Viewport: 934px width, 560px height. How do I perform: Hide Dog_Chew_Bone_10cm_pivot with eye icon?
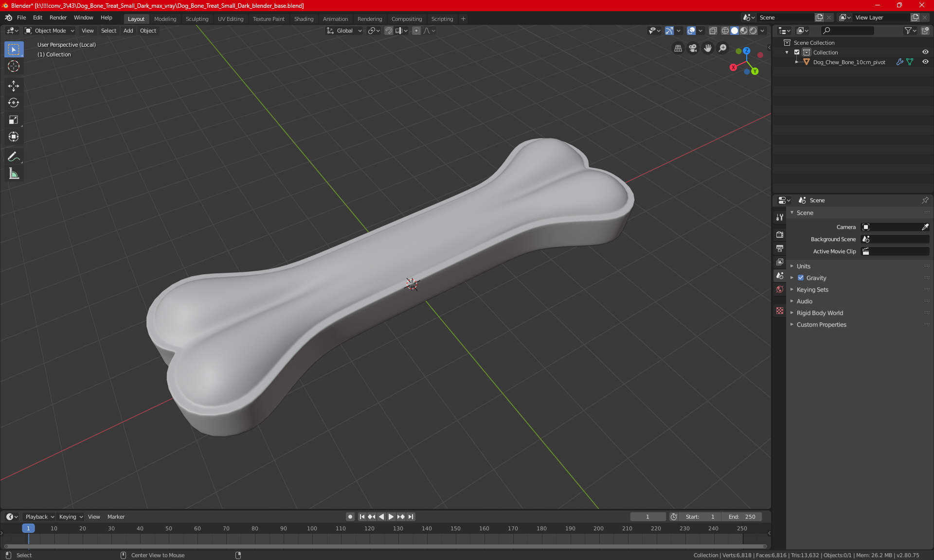click(x=925, y=62)
